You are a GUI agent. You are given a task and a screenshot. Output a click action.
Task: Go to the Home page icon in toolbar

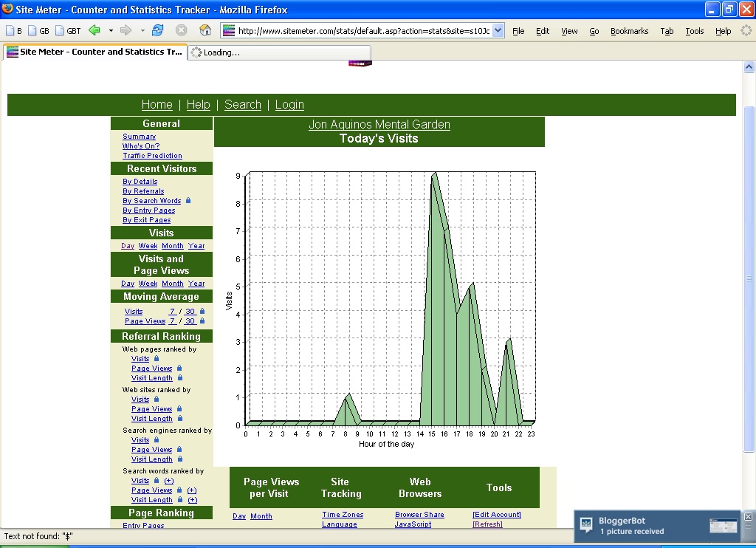point(205,30)
